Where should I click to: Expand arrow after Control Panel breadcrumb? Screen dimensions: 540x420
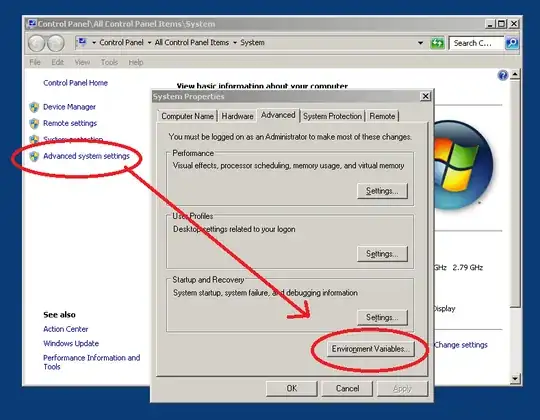click(149, 43)
